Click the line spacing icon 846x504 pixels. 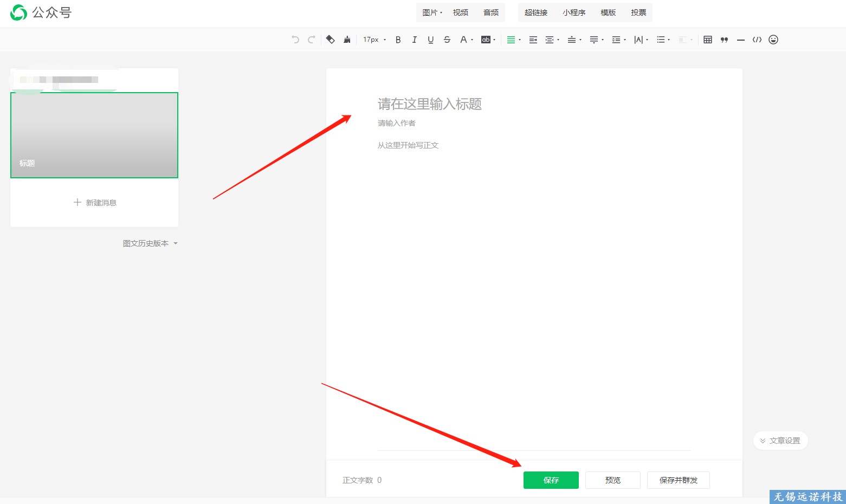616,40
